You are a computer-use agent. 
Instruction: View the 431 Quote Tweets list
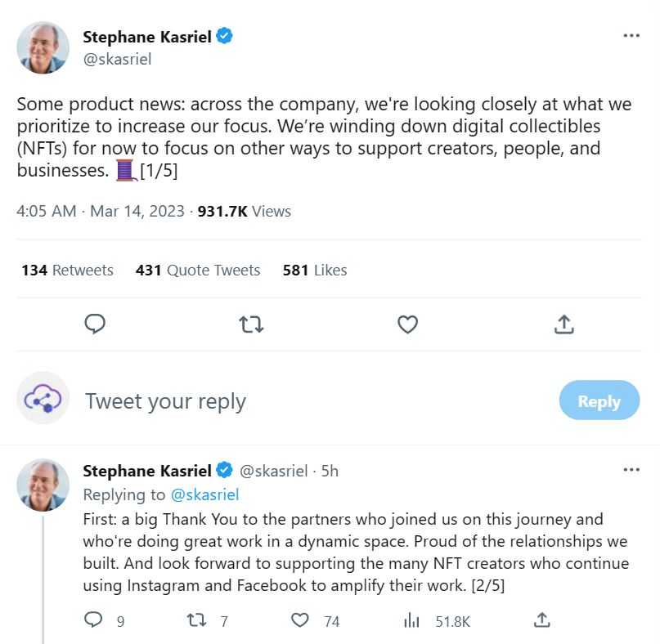198,270
